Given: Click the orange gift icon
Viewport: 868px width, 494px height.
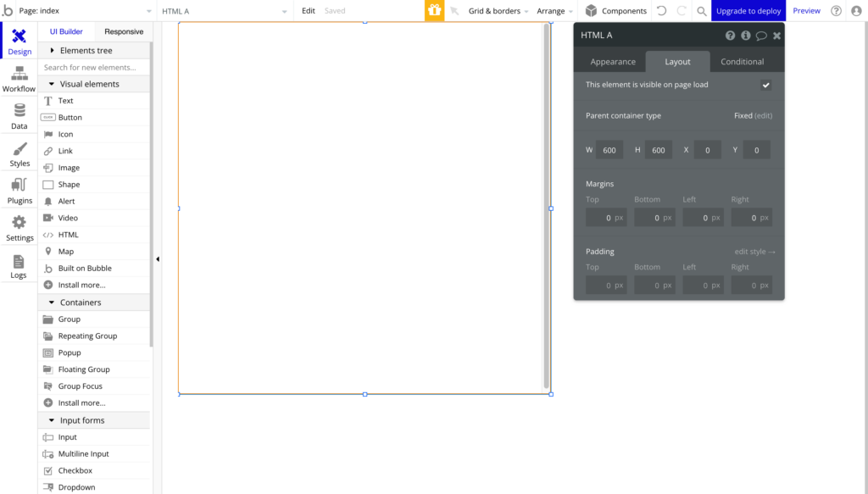Looking at the screenshot, I should click(x=435, y=10).
